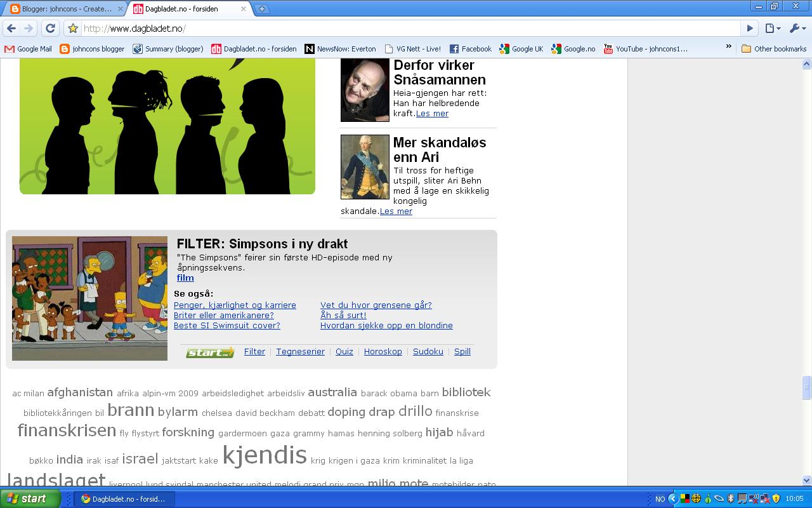Select Spill in the start.no menu
This screenshot has width=812, height=508.
tap(462, 351)
